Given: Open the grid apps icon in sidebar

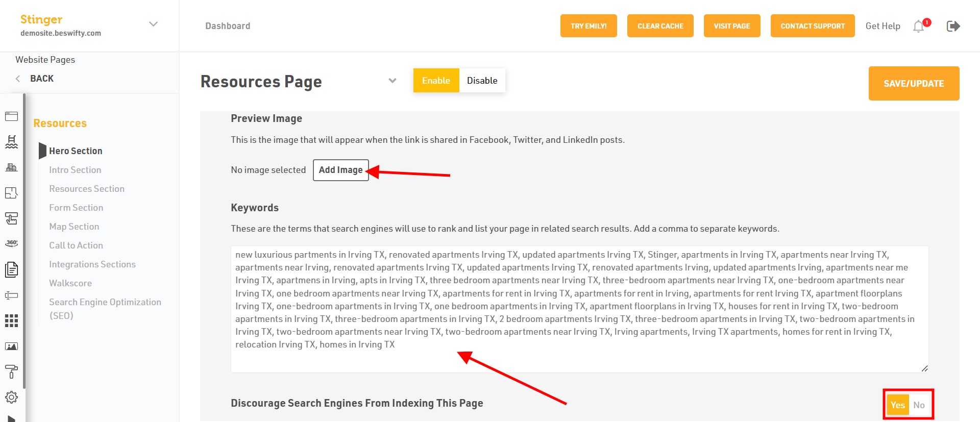Looking at the screenshot, I should pos(11,320).
